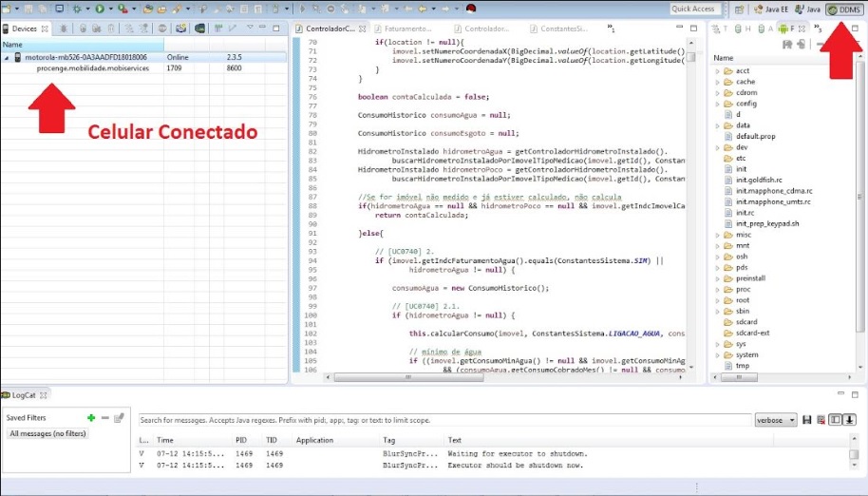Click the Open Perspective icon

click(739, 9)
